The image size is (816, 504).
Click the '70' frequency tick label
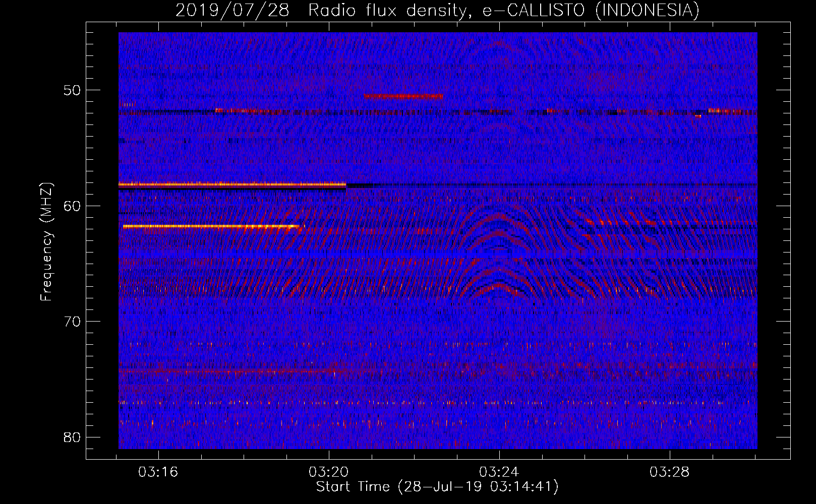point(72,322)
